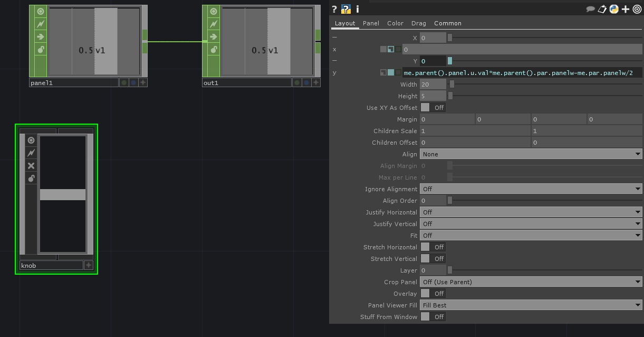Toggle viewer active on panel1 node

(41, 11)
